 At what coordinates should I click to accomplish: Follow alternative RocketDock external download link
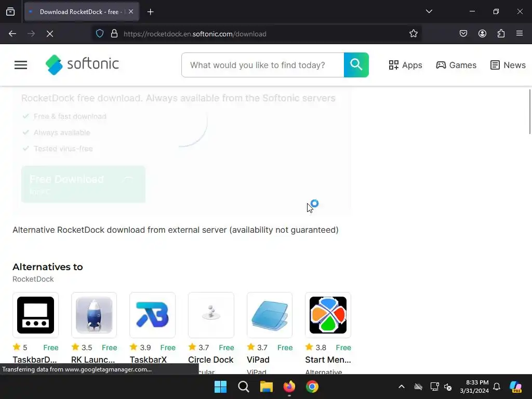click(x=176, y=230)
